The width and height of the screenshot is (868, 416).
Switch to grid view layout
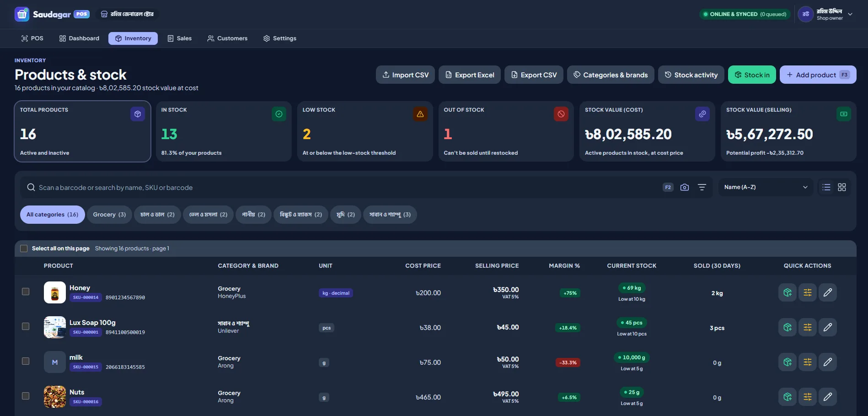pos(842,187)
